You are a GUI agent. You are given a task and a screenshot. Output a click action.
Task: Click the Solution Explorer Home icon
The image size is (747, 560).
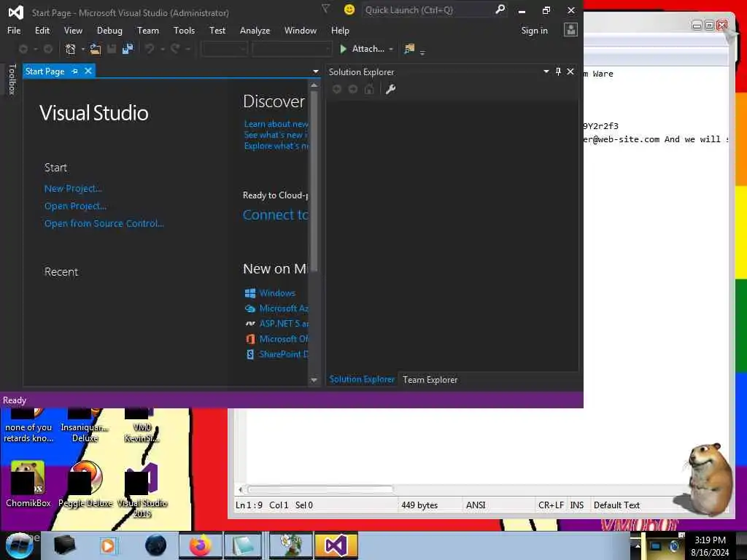pos(369,89)
